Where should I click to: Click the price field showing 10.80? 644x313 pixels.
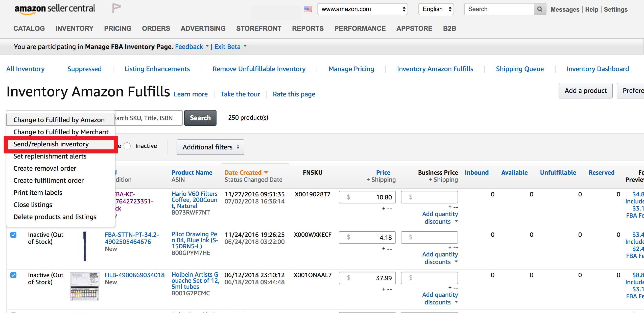367,197
